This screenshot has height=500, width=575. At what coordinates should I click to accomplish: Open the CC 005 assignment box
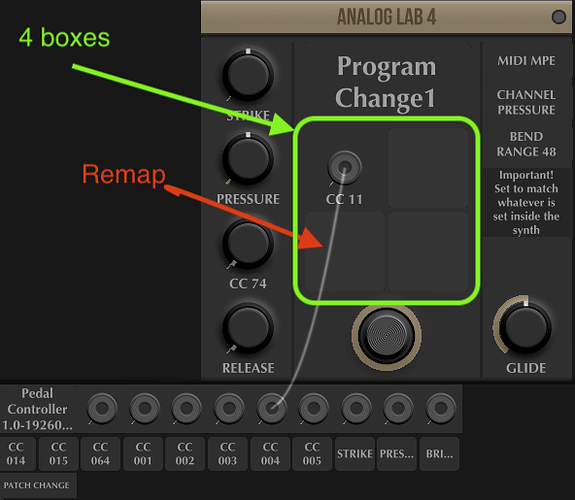[x=312, y=454]
